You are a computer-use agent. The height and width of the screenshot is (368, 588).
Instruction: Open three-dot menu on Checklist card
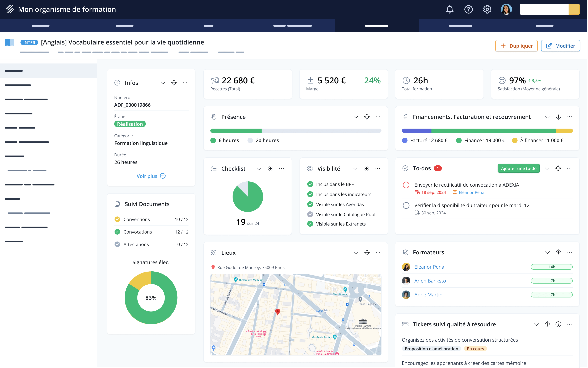coord(282,168)
